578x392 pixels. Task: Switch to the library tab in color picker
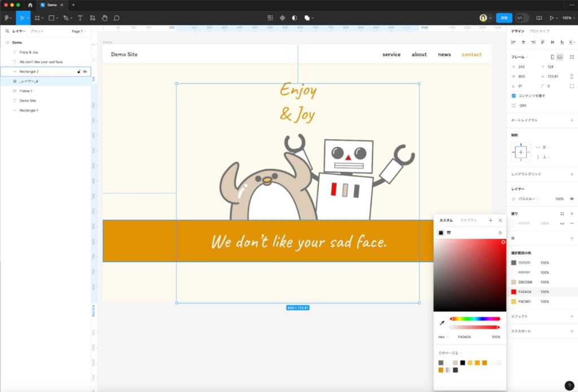coord(468,221)
